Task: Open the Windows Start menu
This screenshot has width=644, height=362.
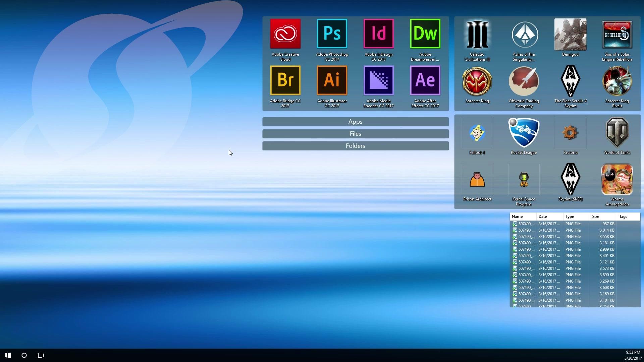Action: click(8, 355)
